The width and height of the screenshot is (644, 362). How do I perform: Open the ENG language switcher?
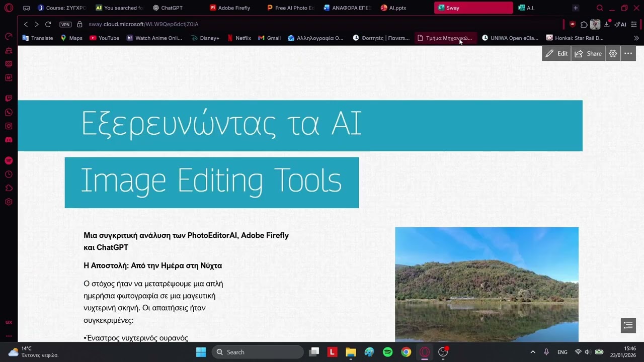pos(562,352)
